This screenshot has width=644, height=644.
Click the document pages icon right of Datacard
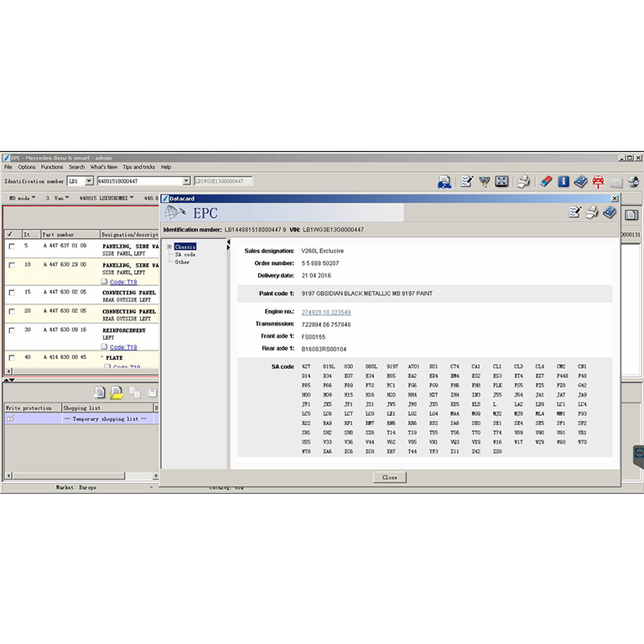[x=631, y=215]
